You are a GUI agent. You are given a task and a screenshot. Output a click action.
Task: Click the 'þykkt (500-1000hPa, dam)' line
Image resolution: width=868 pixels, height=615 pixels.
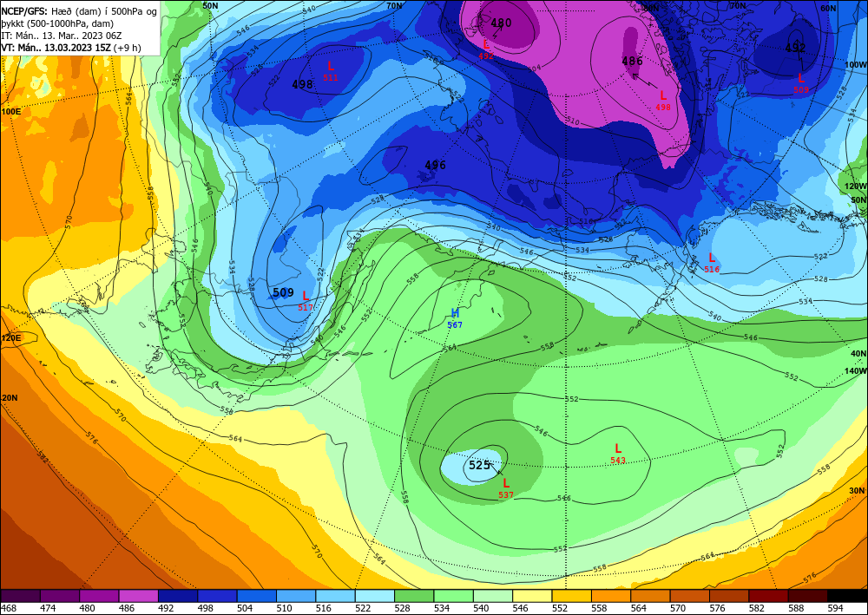[x=57, y=23]
